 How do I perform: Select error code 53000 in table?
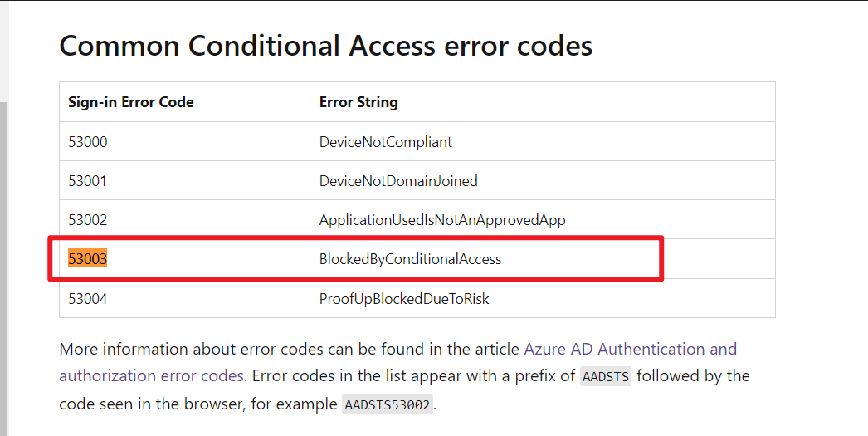(x=87, y=142)
